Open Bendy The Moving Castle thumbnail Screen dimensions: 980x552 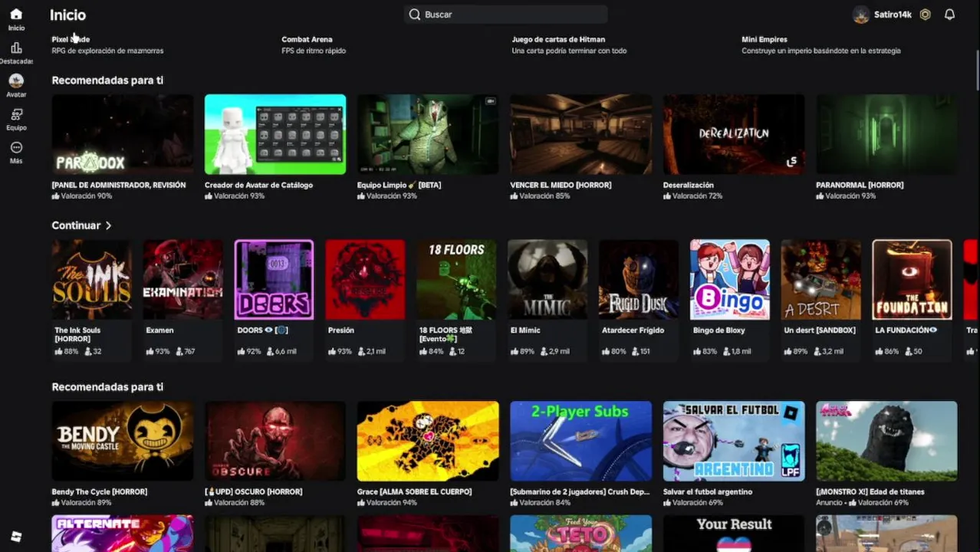click(122, 441)
